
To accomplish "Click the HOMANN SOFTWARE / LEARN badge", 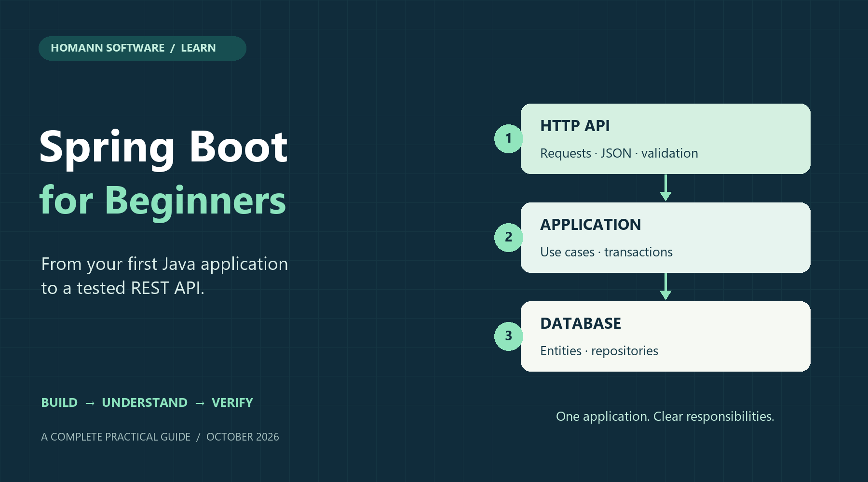I will (x=142, y=48).
